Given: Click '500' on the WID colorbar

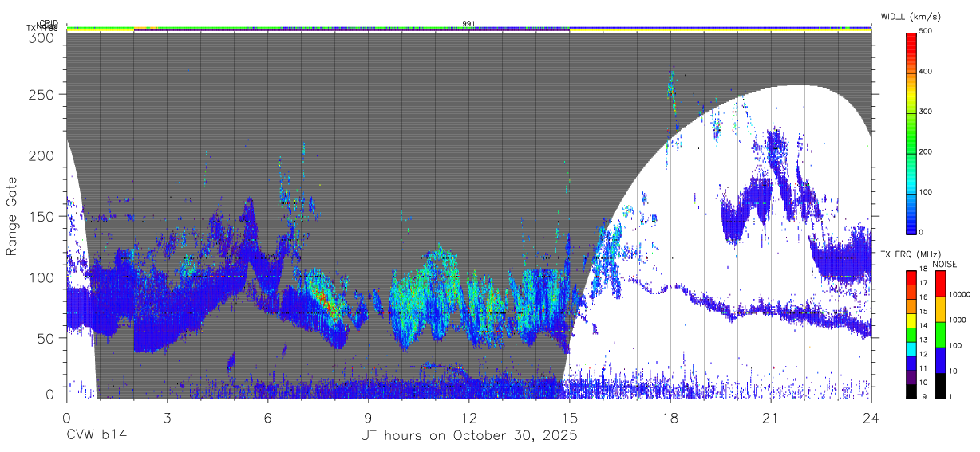Looking at the screenshot, I should point(926,32).
